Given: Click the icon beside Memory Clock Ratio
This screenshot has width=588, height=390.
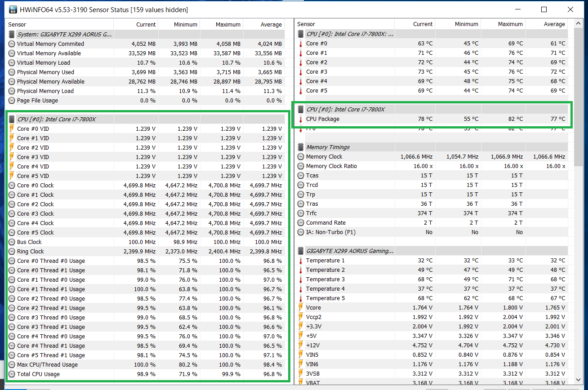Looking at the screenshot, I should pos(301,166).
